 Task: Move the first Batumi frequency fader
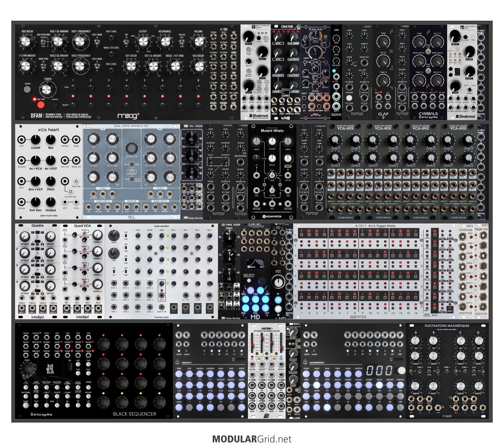point(253,345)
